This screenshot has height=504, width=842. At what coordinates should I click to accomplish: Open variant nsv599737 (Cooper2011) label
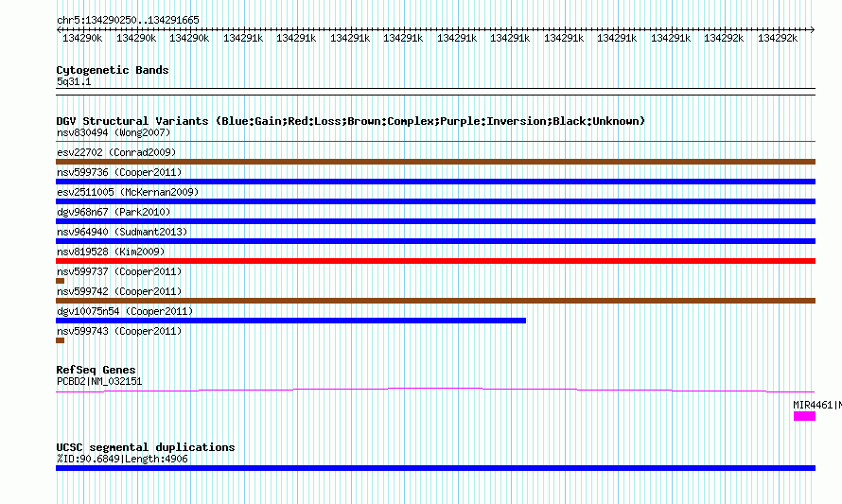119,271
